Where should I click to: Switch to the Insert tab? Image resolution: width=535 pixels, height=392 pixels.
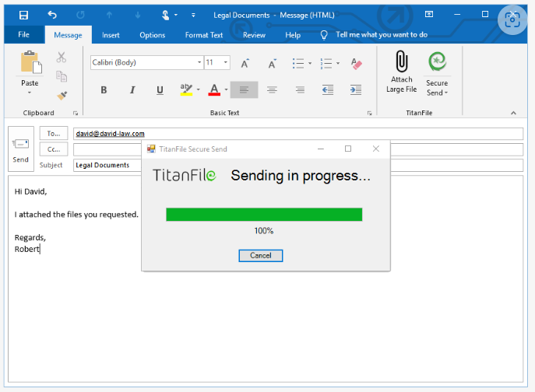pos(111,35)
